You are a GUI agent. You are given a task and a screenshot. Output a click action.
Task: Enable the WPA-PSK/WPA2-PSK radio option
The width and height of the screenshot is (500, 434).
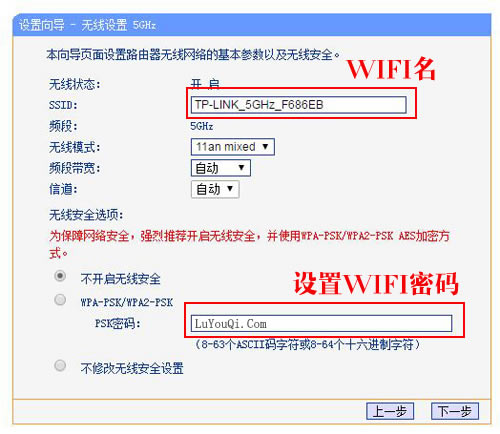coord(60,300)
